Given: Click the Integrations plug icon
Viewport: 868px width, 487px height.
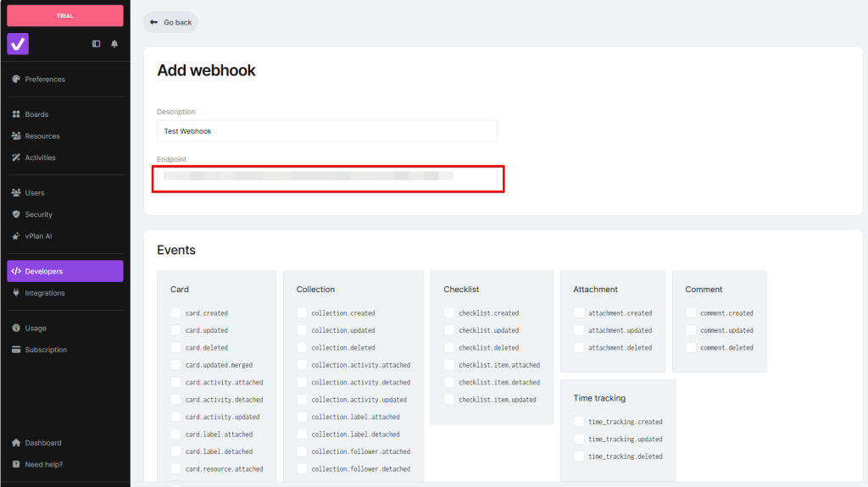Looking at the screenshot, I should pyautogui.click(x=16, y=293).
